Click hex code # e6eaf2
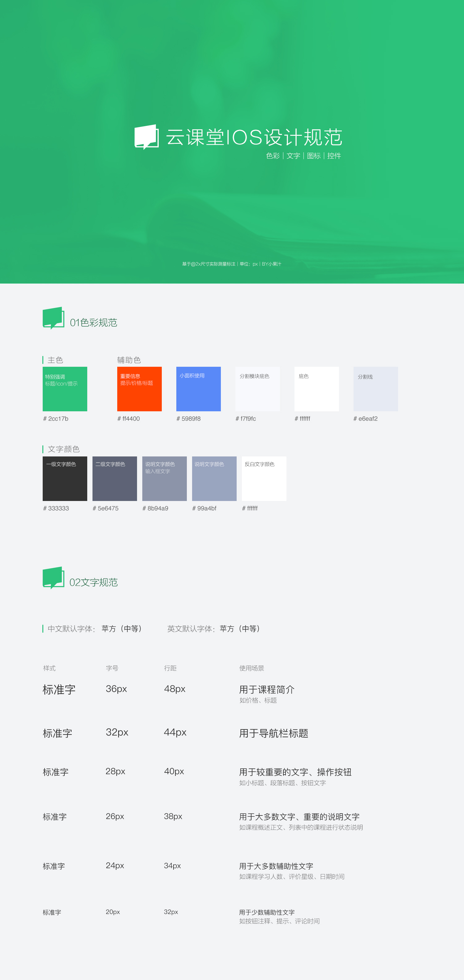464x980 pixels. (x=365, y=418)
